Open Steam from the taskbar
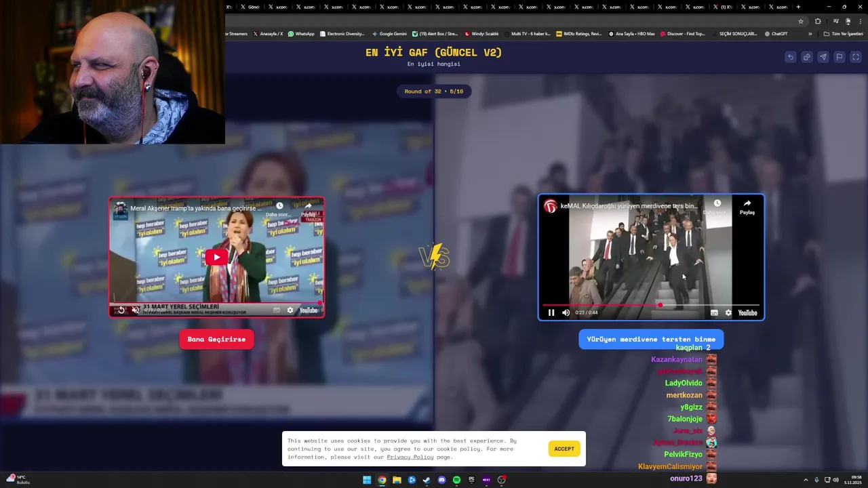The width and height of the screenshot is (868, 488). coord(427,480)
